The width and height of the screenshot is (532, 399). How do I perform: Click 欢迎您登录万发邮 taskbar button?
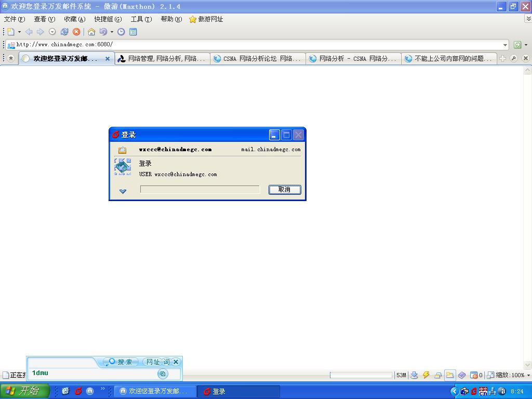[x=155, y=392]
